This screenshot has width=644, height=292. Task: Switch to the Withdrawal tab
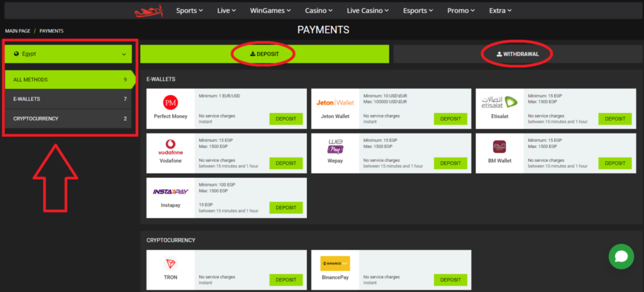pyautogui.click(x=518, y=54)
